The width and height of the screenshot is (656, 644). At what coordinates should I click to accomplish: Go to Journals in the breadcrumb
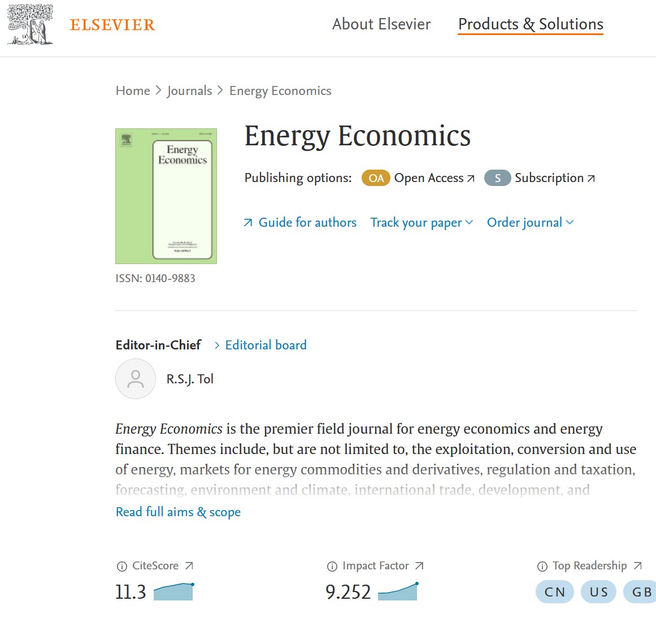click(x=189, y=91)
